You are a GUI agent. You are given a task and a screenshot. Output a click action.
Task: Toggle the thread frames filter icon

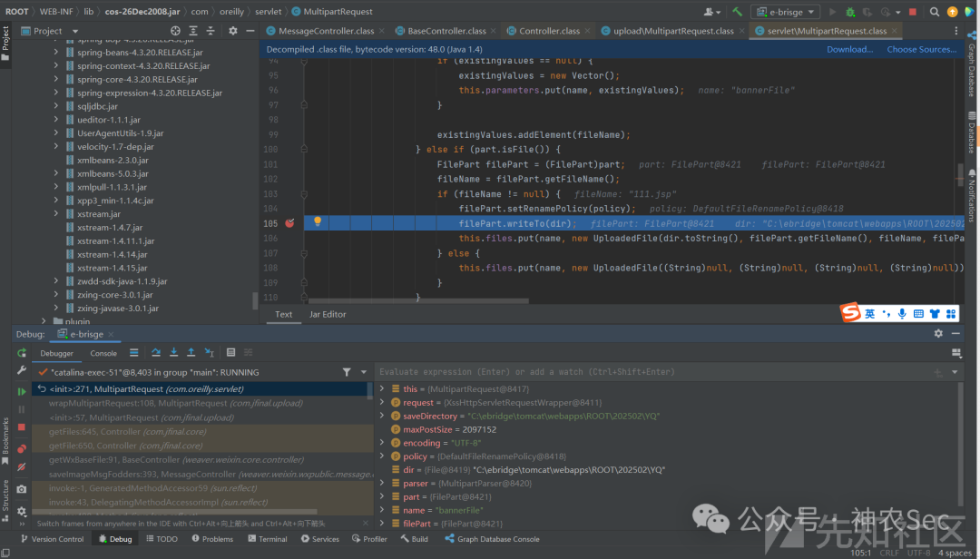pyautogui.click(x=347, y=372)
